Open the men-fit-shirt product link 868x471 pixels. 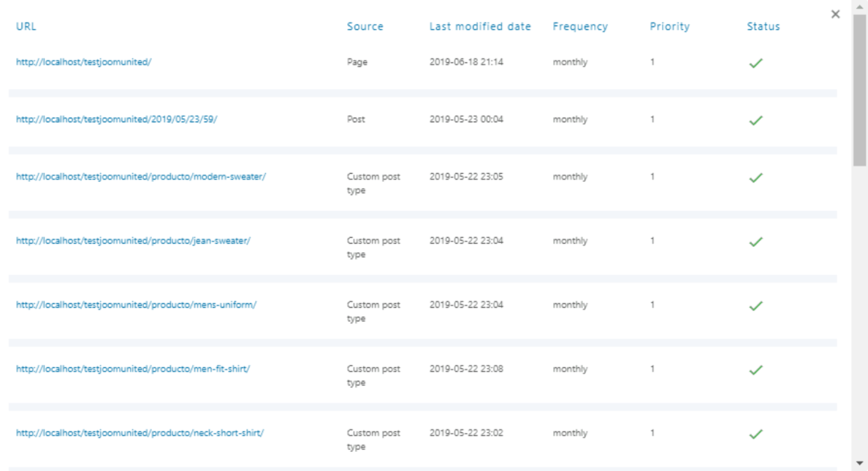tap(133, 369)
